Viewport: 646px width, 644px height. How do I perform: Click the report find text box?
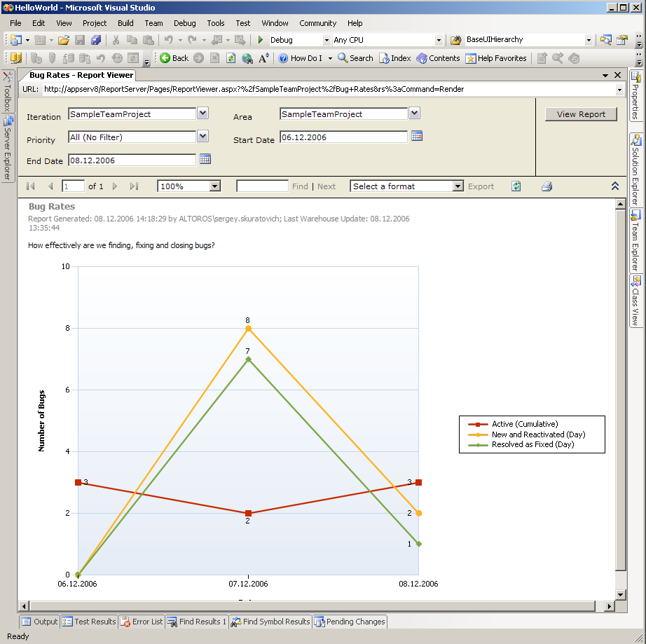coord(262,186)
